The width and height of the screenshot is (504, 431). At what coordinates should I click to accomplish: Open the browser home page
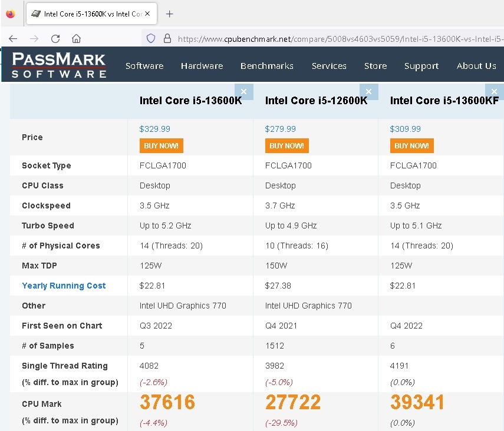(76, 39)
